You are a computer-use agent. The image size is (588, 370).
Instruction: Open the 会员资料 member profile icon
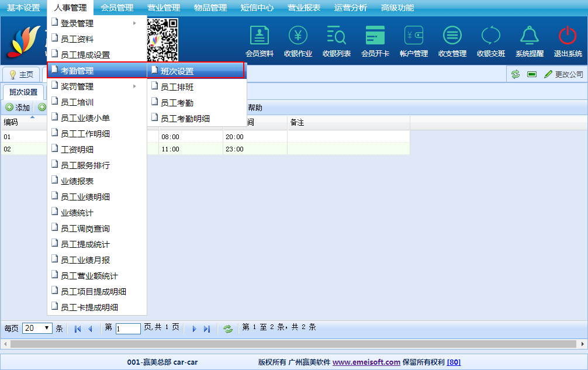260,36
